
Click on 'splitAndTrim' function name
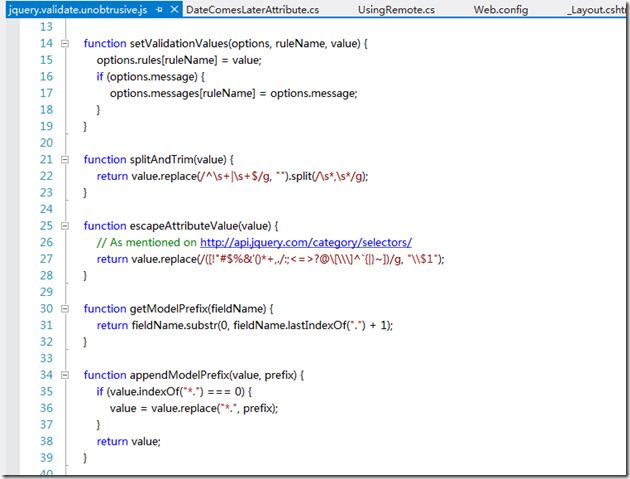point(162,160)
